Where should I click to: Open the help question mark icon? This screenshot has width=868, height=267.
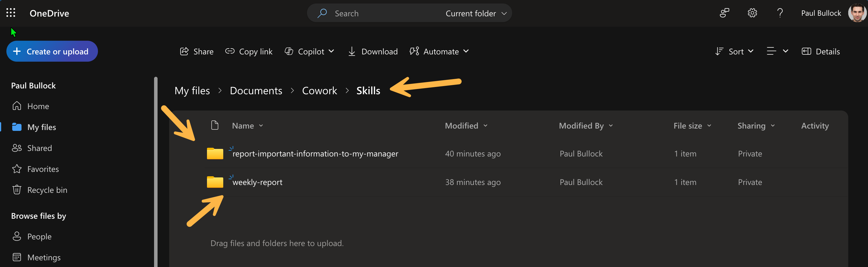[780, 13]
